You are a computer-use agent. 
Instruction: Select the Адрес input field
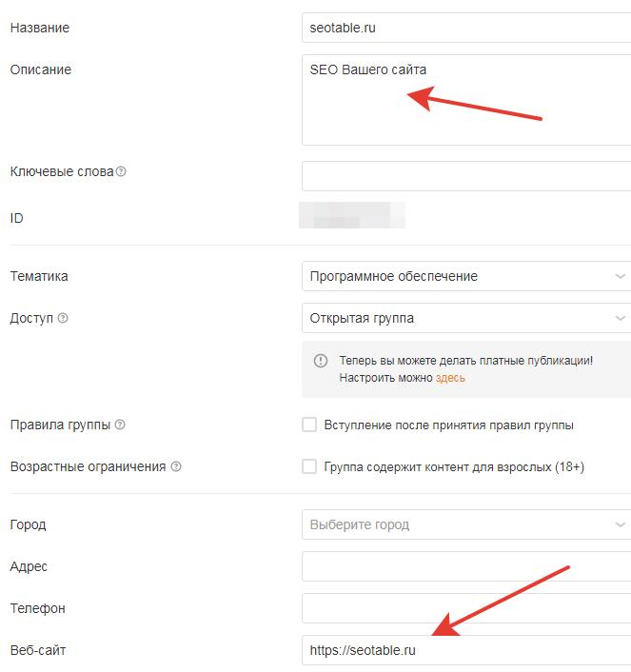click(x=466, y=566)
